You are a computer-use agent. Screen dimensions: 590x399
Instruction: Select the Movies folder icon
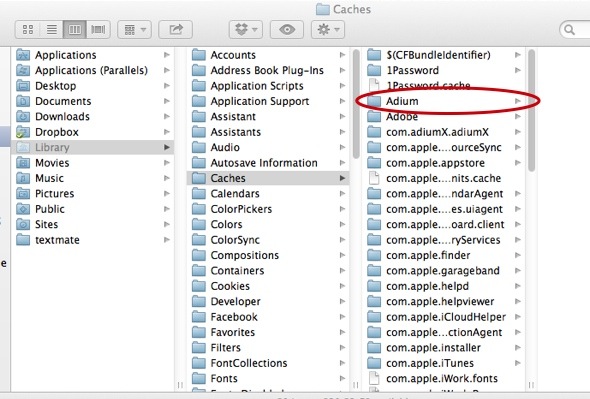[x=23, y=163]
